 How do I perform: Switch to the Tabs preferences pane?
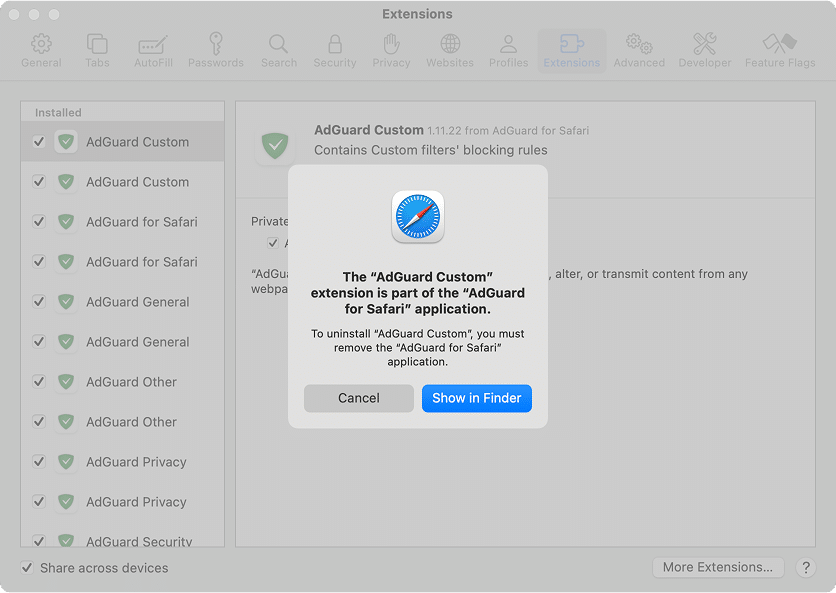click(97, 51)
